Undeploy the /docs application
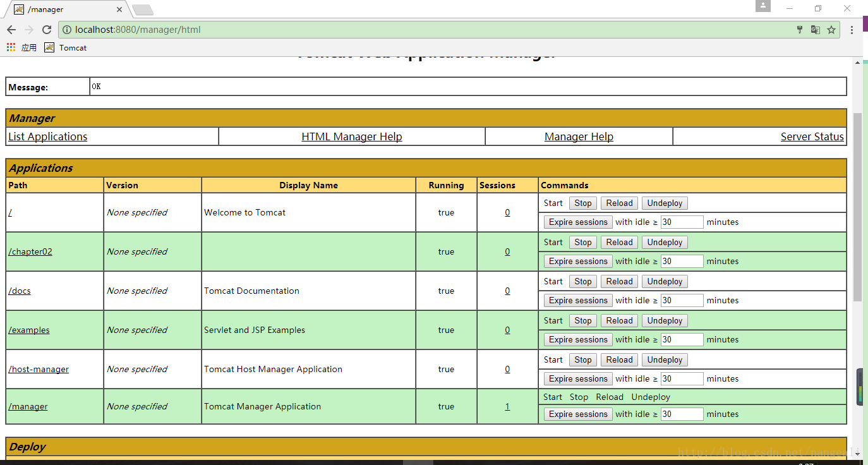 click(665, 281)
